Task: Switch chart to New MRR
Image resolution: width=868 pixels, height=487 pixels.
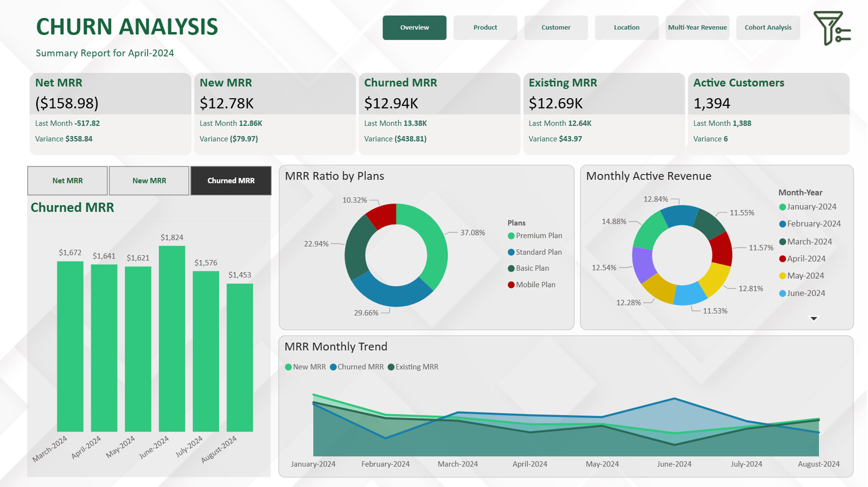Action: pyautogui.click(x=149, y=181)
